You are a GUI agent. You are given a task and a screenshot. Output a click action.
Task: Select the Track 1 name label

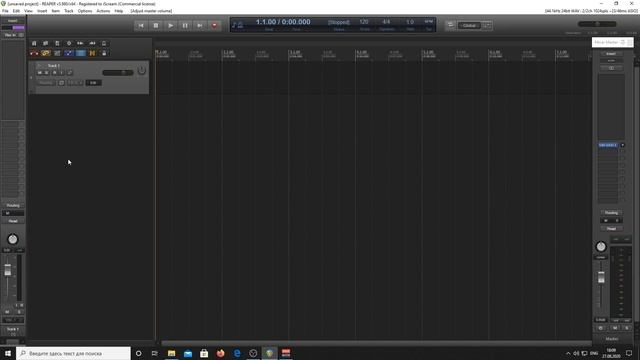pyautogui.click(x=53, y=66)
